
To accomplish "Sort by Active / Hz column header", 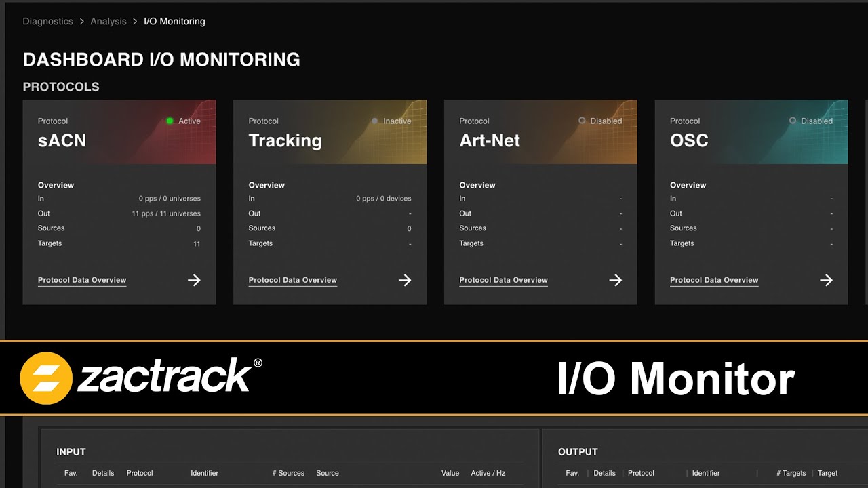I will [488, 473].
